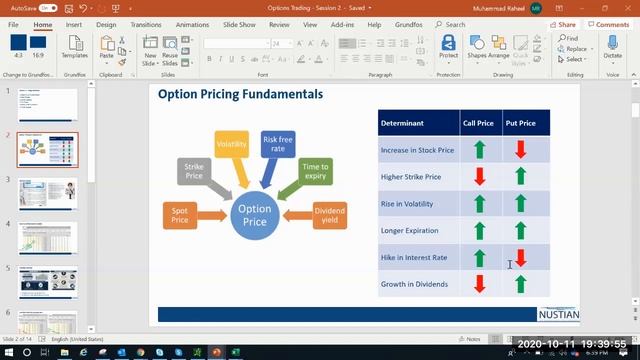Open Grundfos Templates
Screen dimensions: 640x360
coord(75,46)
